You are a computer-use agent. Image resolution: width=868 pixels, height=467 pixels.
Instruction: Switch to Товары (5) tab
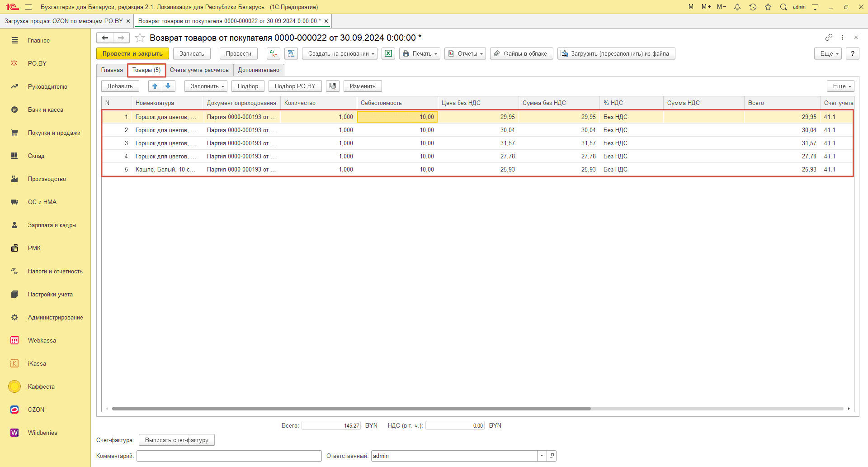(146, 70)
